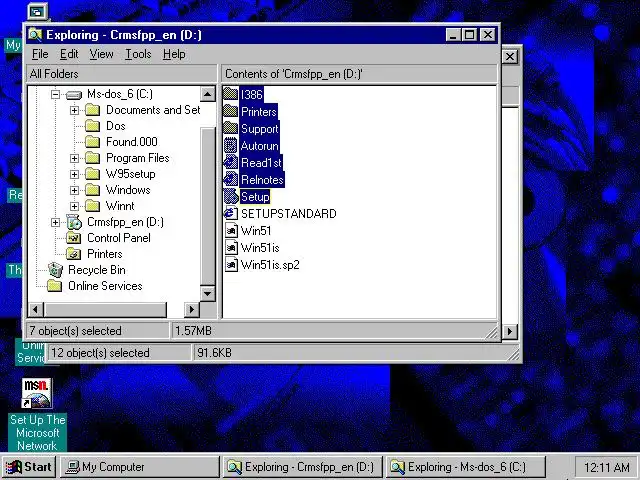Expand the Winnt folder node
640x480 pixels.
[74, 206]
